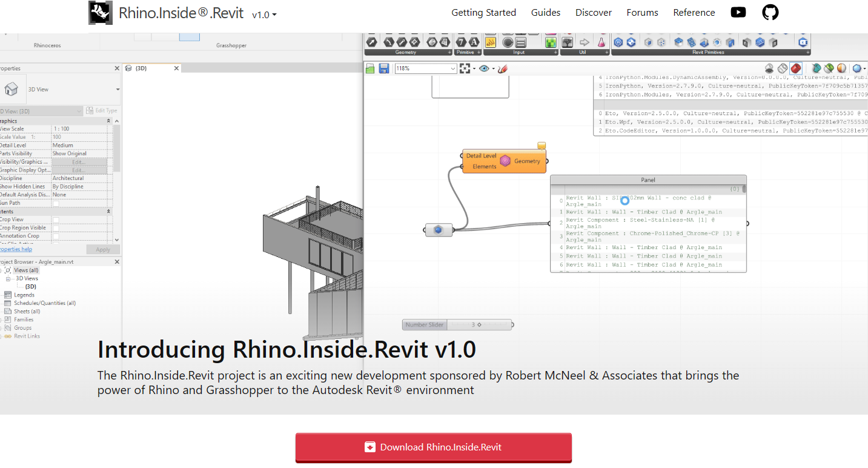Click the sketch pen icon in canvas toolbar
868x468 pixels.
502,69
